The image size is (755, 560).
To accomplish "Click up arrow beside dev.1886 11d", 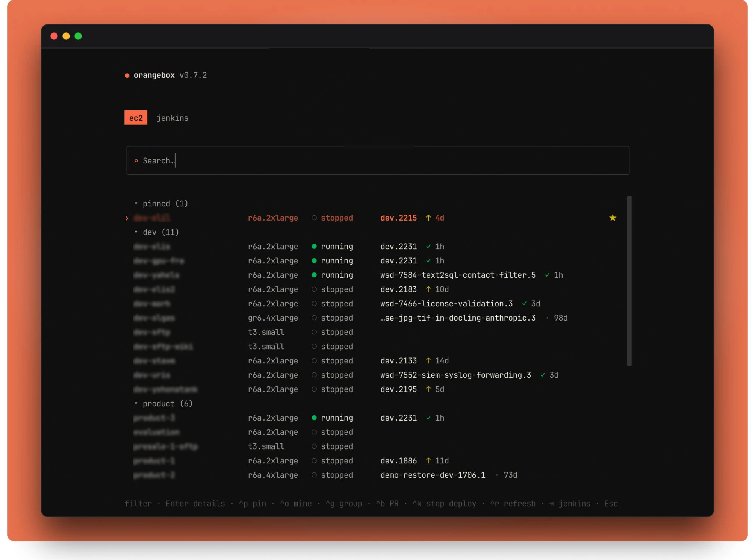I will click(428, 460).
